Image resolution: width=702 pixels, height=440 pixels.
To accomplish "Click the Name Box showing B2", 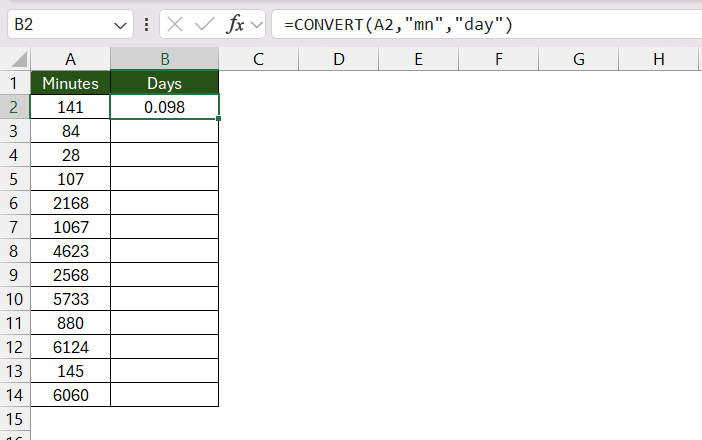I will tap(70, 24).
